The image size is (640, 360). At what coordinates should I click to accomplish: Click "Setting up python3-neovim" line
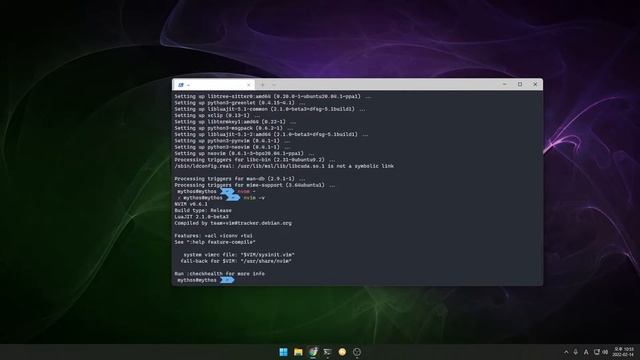tap(232, 147)
